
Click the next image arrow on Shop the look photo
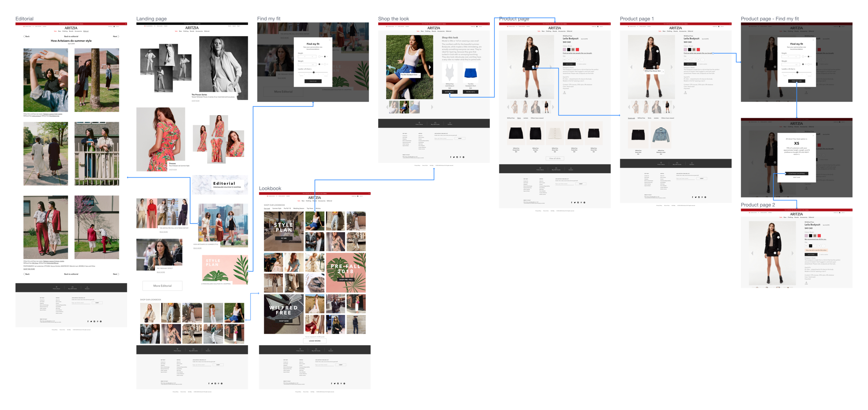(430, 67)
